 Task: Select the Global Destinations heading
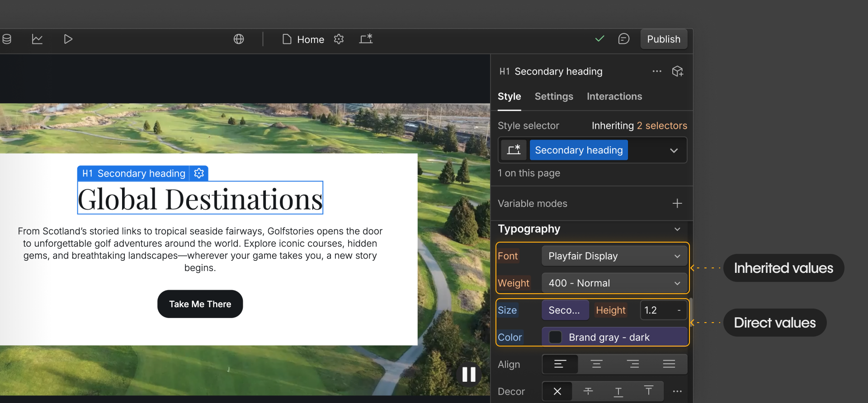click(x=200, y=198)
